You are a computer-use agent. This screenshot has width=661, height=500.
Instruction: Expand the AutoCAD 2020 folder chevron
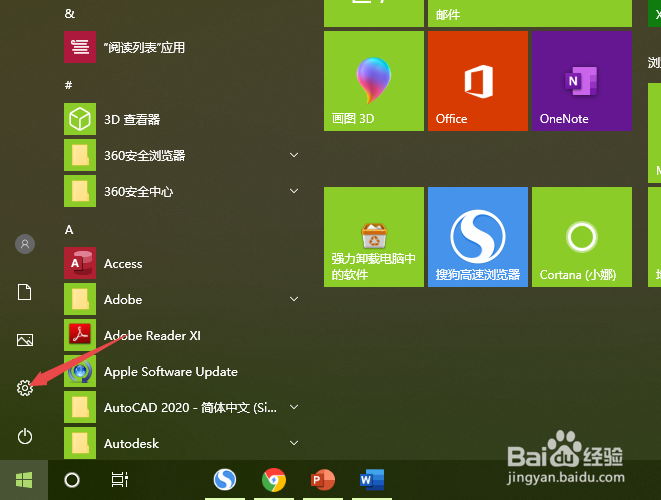click(x=294, y=407)
